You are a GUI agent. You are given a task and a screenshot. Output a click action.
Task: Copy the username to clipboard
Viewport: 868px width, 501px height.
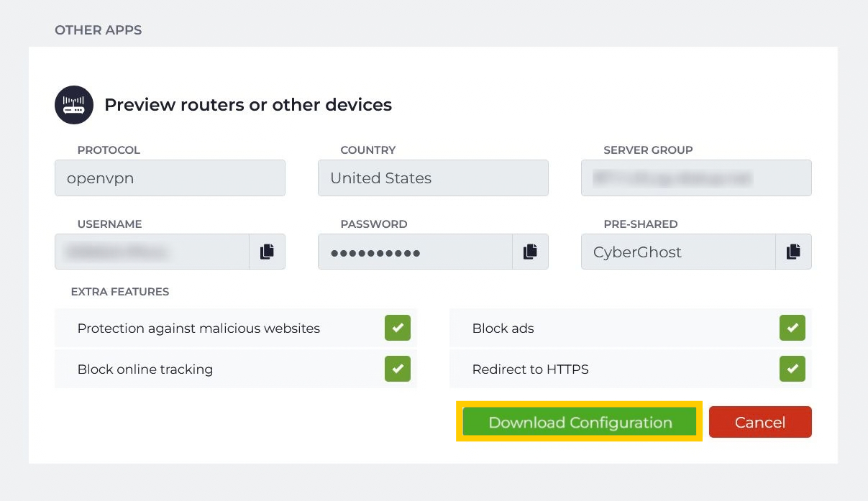point(267,252)
